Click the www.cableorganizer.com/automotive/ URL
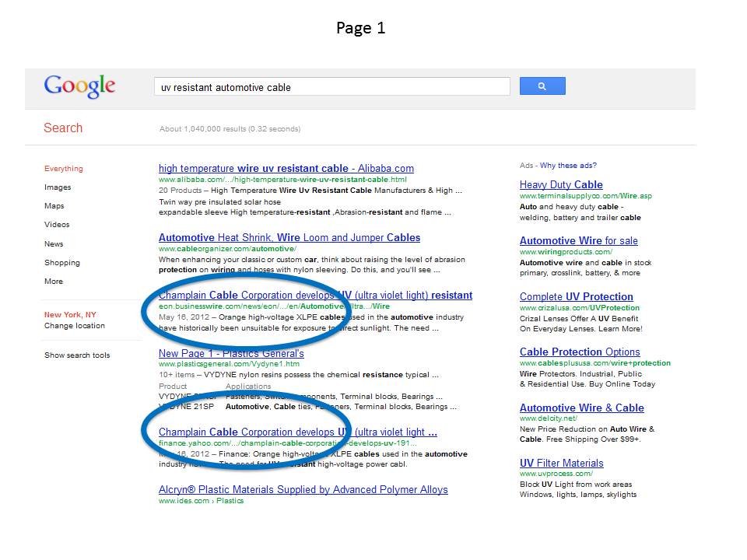Screen dimensions: 747x560 [228, 249]
